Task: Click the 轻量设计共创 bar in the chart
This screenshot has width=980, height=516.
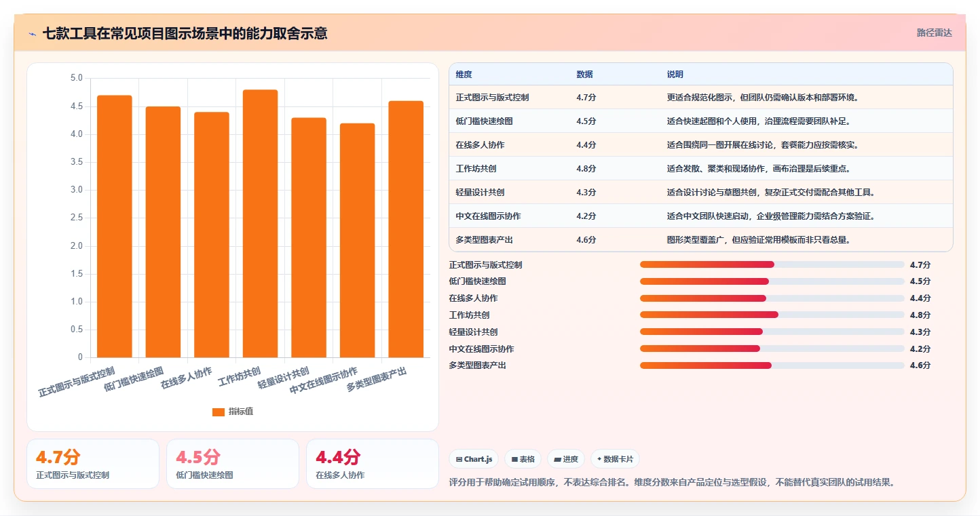Action: click(309, 237)
